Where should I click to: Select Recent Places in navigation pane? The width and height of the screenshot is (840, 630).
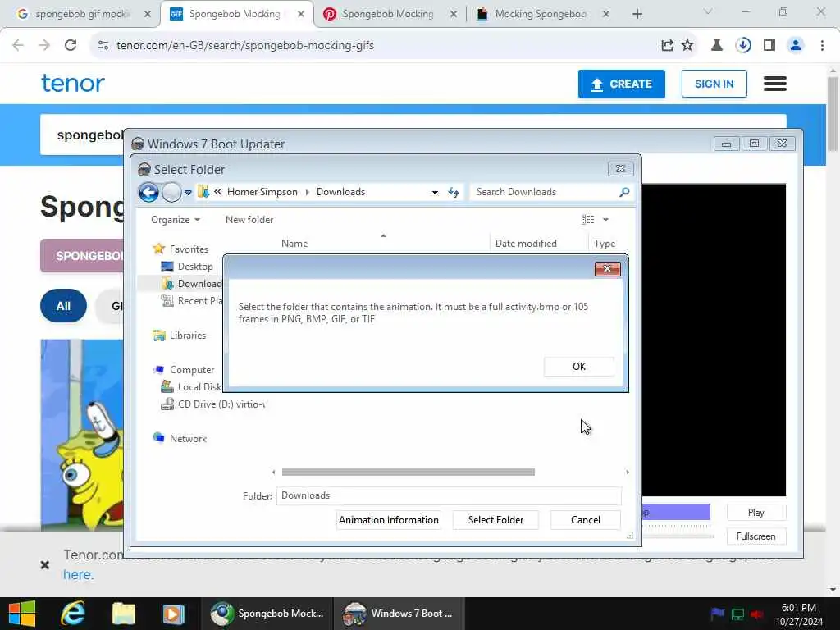pos(191,301)
